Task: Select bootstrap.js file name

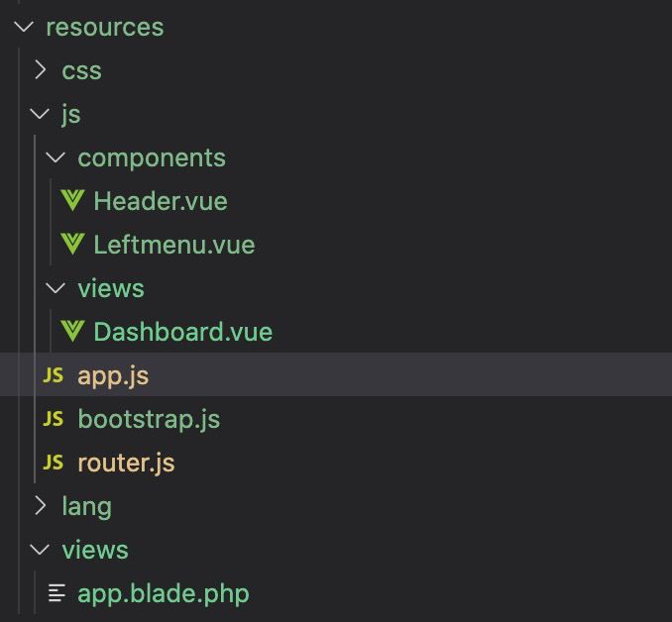Action: 149,420
